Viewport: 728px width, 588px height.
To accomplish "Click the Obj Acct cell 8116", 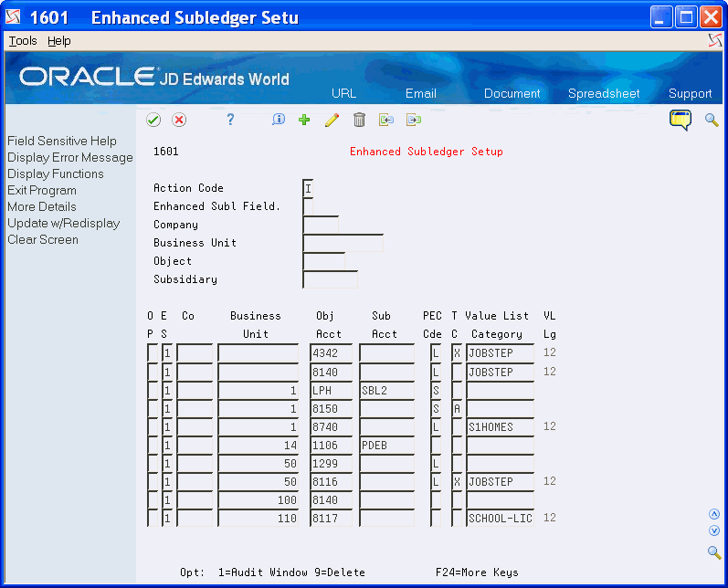I will click(x=331, y=482).
